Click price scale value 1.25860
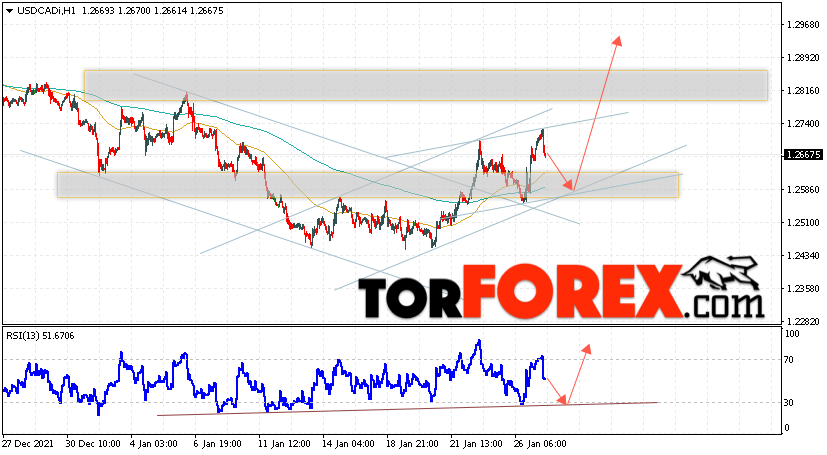 [803, 189]
